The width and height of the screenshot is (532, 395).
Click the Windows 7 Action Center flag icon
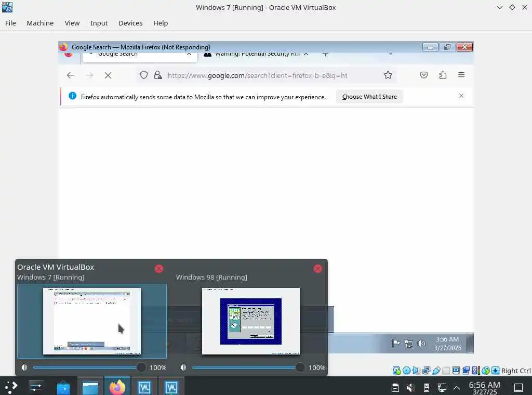(x=396, y=344)
